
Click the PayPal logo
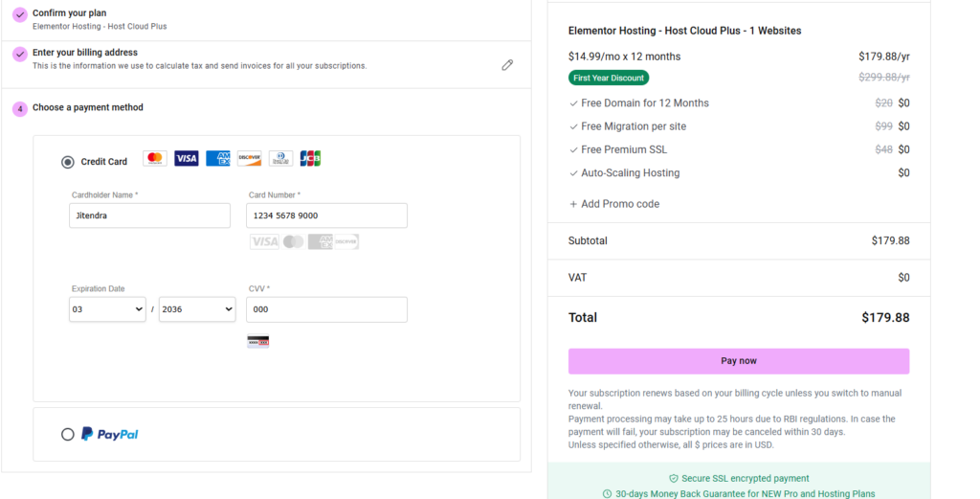click(109, 434)
